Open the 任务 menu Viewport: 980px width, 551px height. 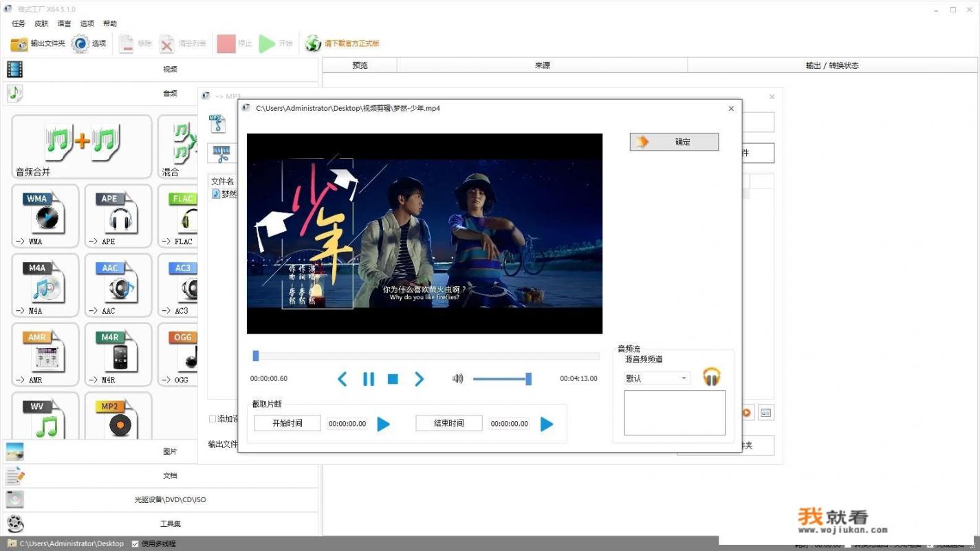[x=19, y=23]
